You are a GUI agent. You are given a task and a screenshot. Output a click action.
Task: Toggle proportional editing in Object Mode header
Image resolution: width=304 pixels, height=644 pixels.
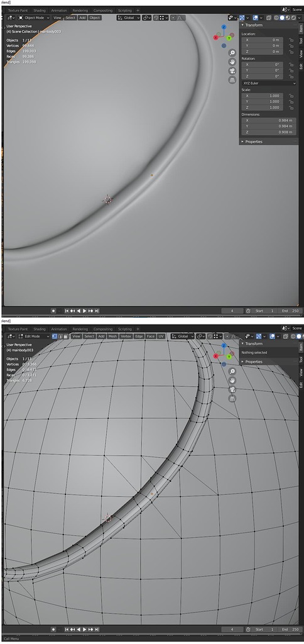173,18
